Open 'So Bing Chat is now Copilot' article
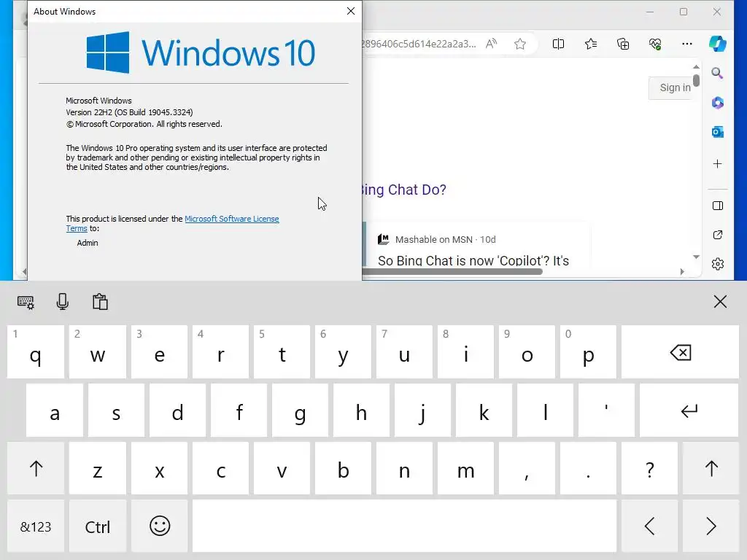 click(x=473, y=260)
